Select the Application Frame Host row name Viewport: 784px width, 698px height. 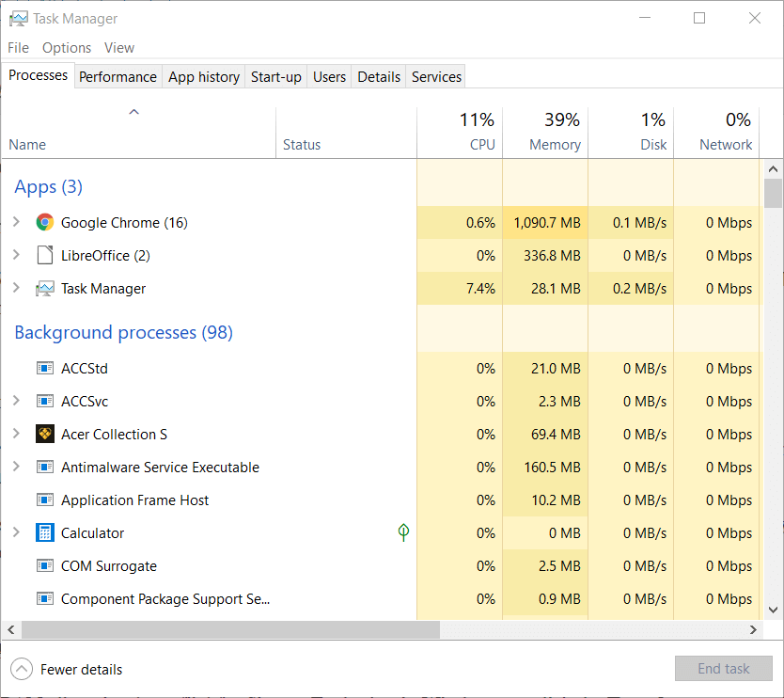pos(134,500)
